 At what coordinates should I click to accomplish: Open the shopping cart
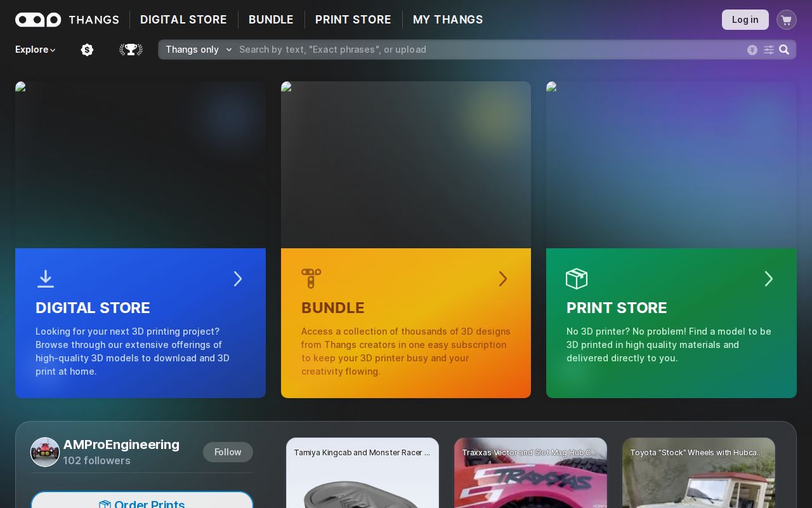(x=786, y=20)
